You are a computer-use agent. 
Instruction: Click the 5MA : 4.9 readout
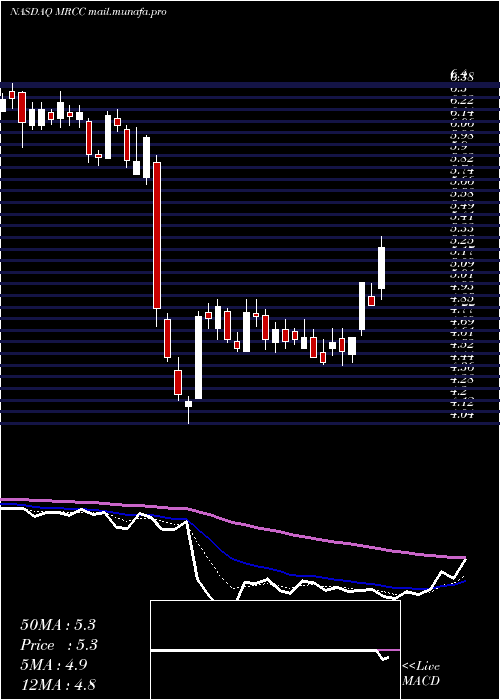54,665
